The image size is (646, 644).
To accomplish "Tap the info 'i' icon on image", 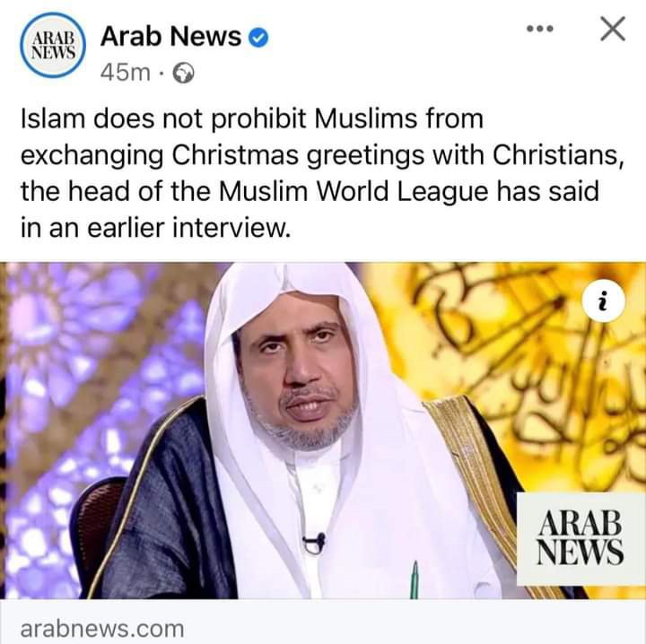I will tap(604, 301).
